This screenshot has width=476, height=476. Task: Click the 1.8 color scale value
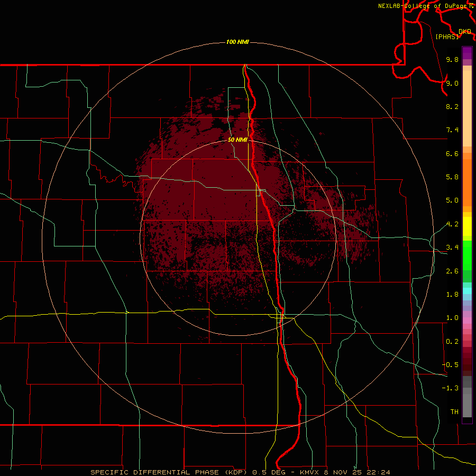(452, 295)
